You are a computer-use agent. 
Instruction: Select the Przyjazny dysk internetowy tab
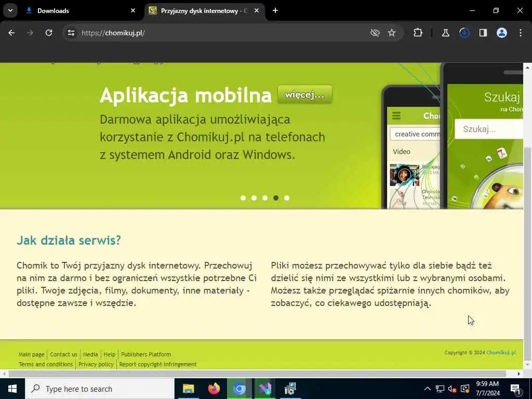point(204,10)
